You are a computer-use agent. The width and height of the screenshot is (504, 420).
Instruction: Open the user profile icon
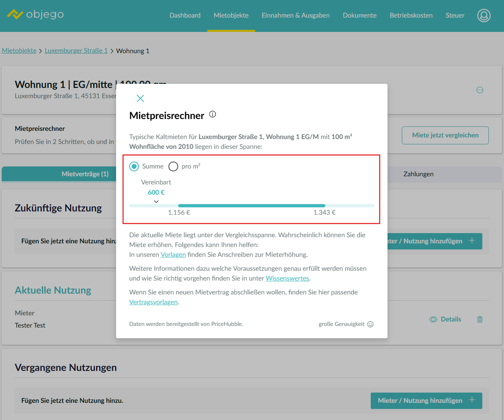tap(484, 16)
